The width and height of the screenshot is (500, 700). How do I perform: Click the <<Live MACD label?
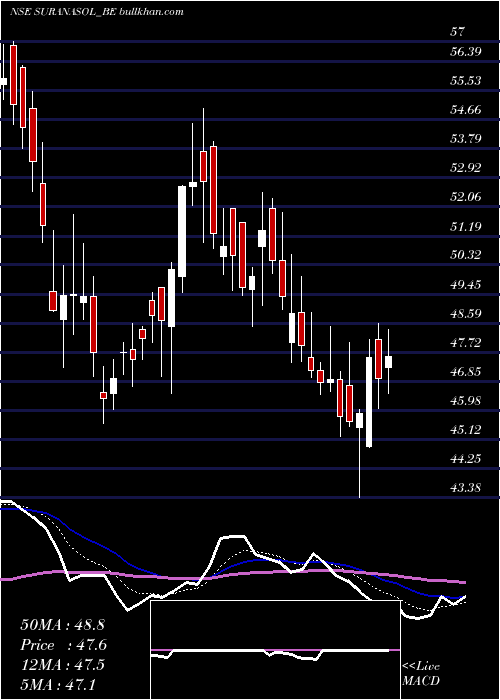tap(421, 673)
